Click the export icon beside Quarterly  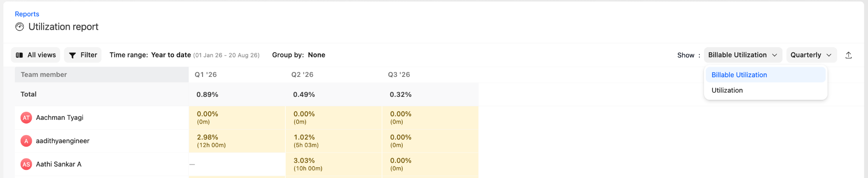tap(849, 55)
